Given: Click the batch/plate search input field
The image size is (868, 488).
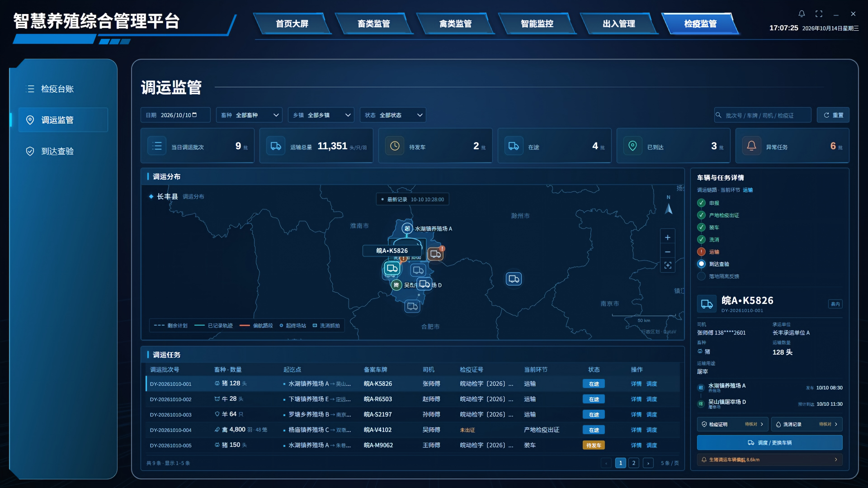Looking at the screenshot, I should click(763, 115).
